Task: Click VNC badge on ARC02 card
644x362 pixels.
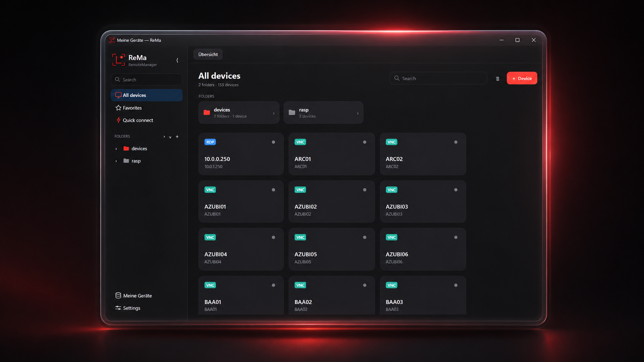Action: point(392,142)
